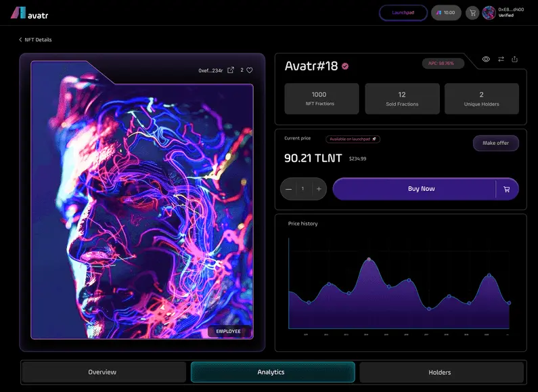The width and height of the screenshot is (538, 392).
Task: Click the Make offer button
Action: [x=495, y=144]
